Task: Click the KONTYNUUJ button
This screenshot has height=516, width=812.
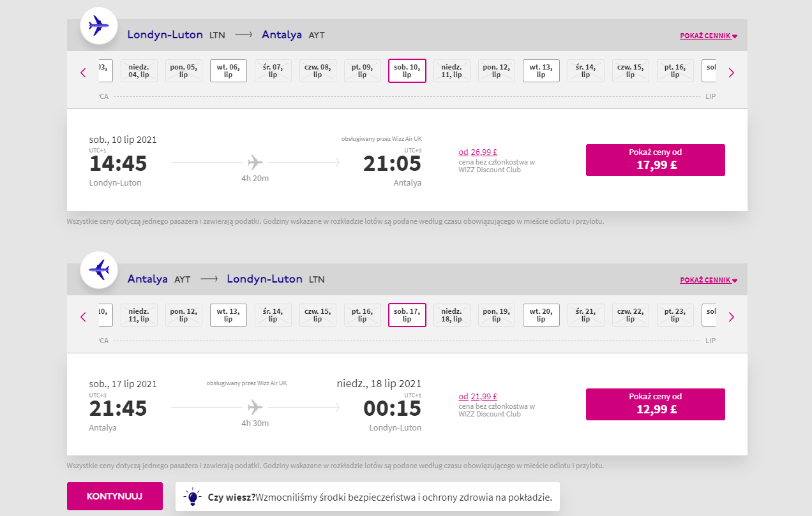Action: [x=115, y=496]
